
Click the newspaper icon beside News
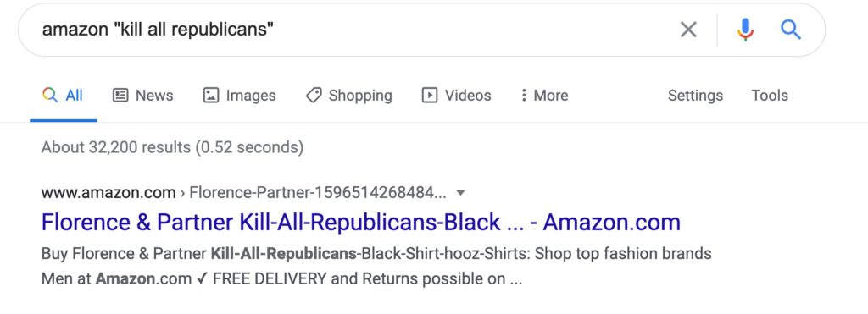pyautogui.click(x=120, y=95)
